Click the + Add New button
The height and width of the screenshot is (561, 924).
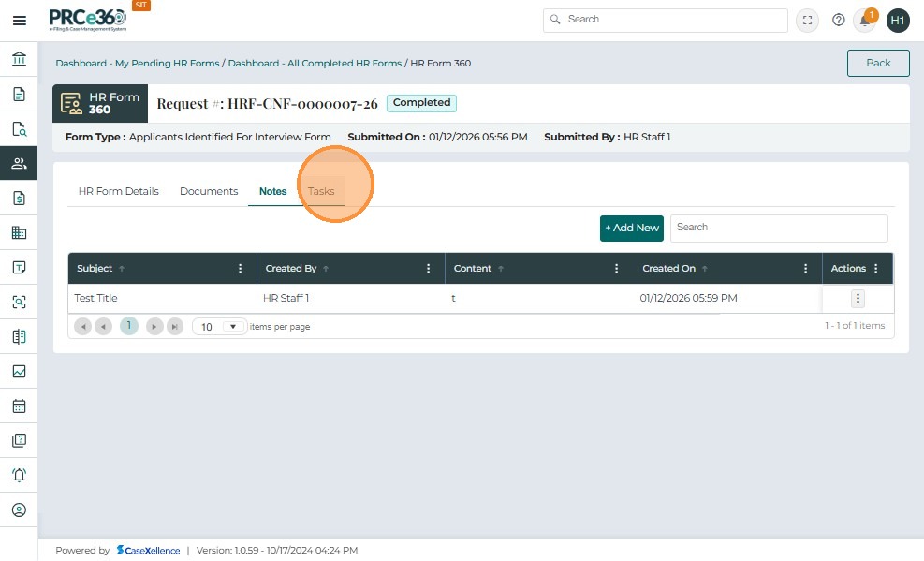[x=632, y=229]
